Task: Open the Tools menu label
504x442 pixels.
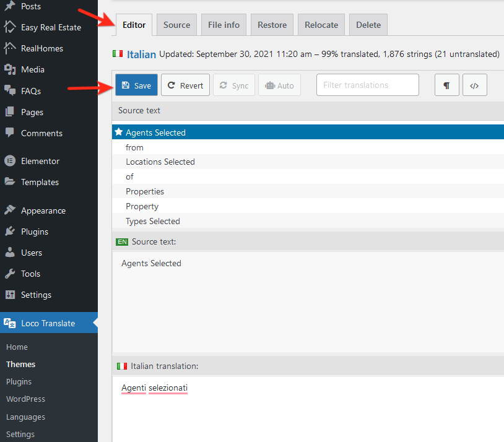Action: (x=30, y=274)
